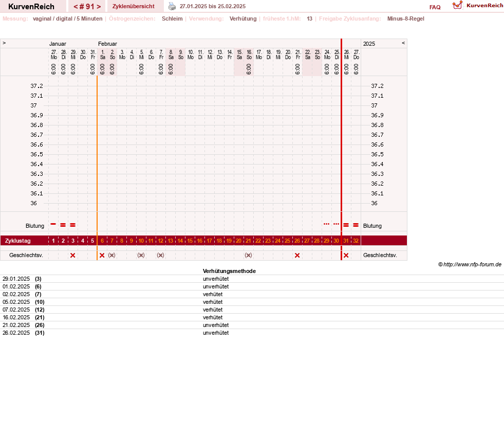Open the nfp-forum.de copyright link
This screenshot has height=435, width=504.
470,264
